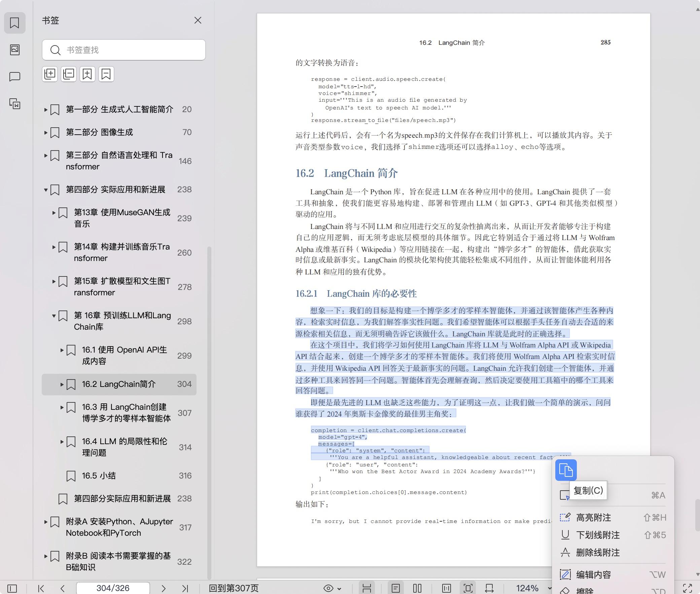Toggle two-page view mode
The height and width of the screenshot is (594, 700).
point(417,588)
